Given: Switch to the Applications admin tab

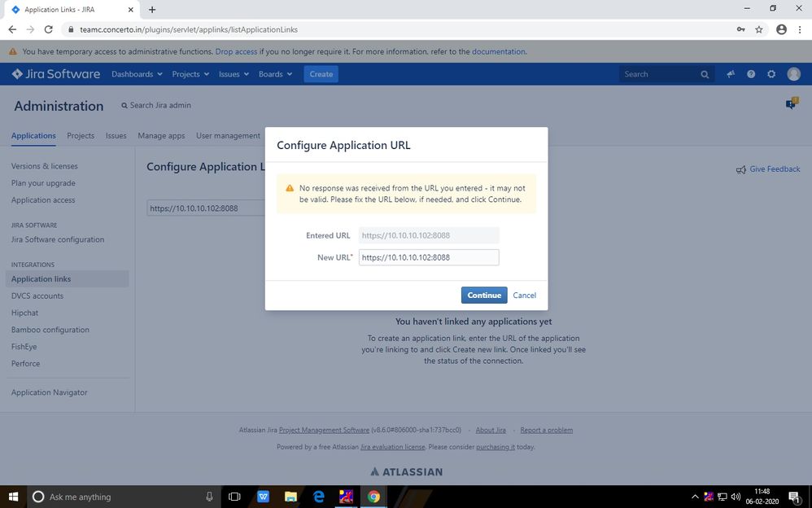Looking at the screenshot, I should [33, 136].
